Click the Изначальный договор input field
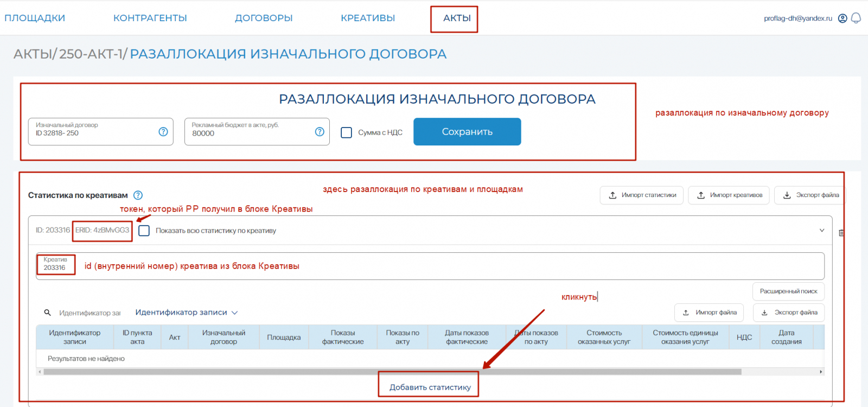 (x=101, y=132)
